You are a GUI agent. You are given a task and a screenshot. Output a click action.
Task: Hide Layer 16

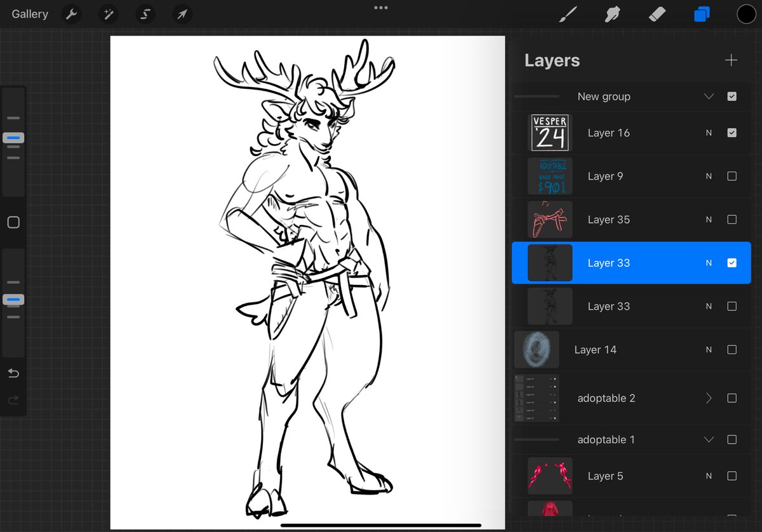point(732,133)
